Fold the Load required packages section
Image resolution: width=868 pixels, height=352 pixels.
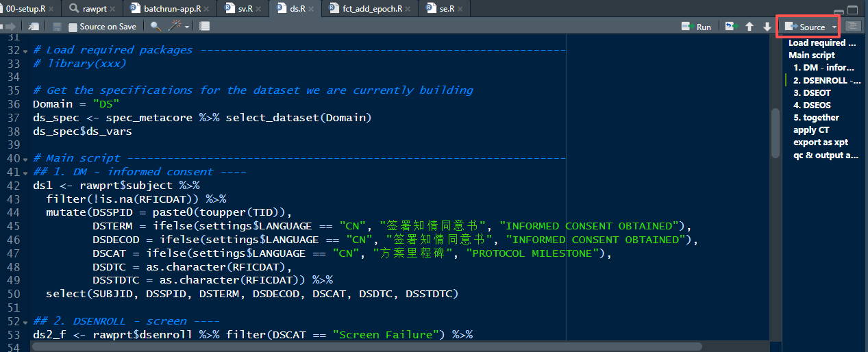coord(25,51)
